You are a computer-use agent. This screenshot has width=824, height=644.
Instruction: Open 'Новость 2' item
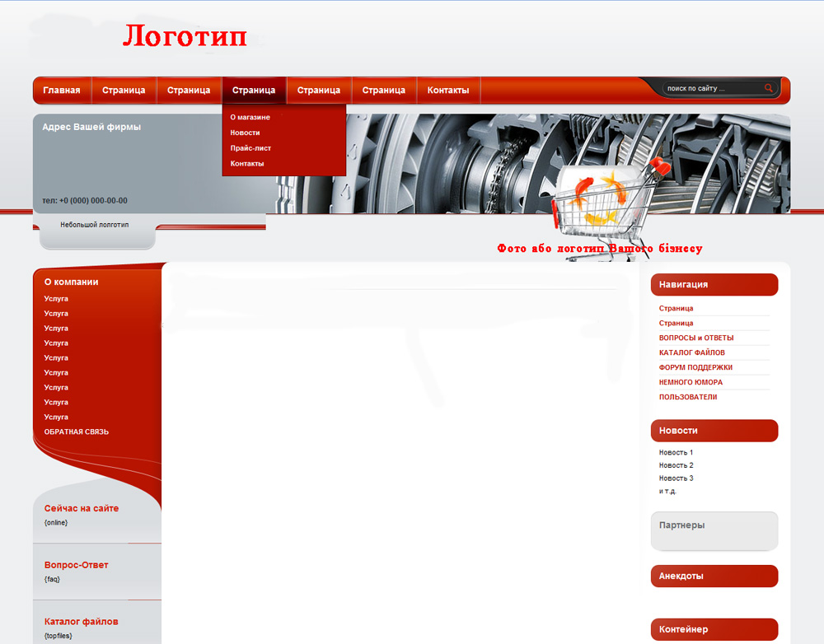[x=676, y=465]
